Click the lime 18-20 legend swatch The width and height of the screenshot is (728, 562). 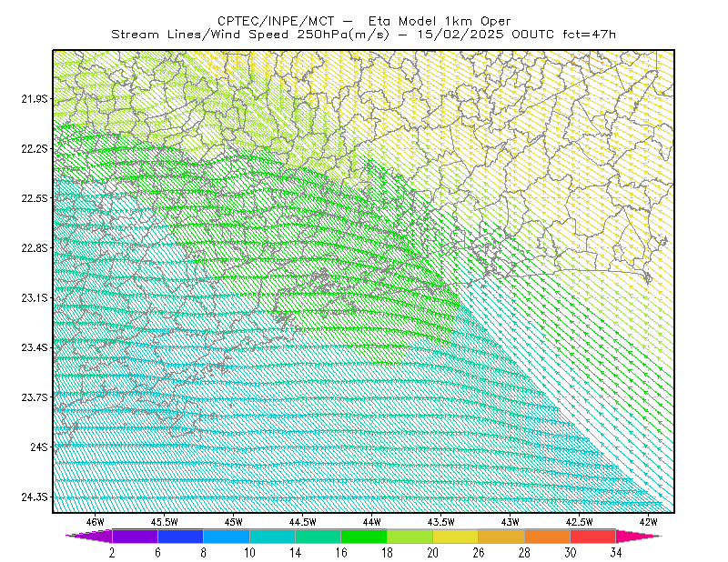[409, 536]
